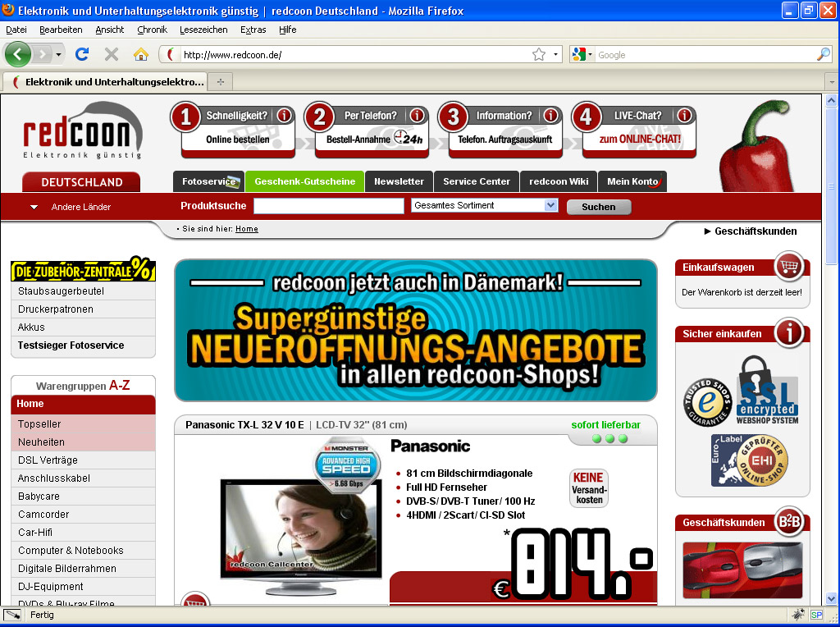
Task: Click the bookmark star in the address bar
Action: 538,54
